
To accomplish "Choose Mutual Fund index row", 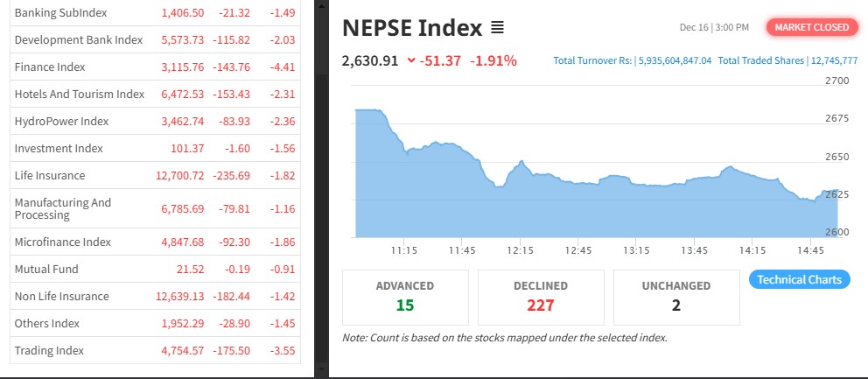I will pyautogui.click(x=46, y=269).
